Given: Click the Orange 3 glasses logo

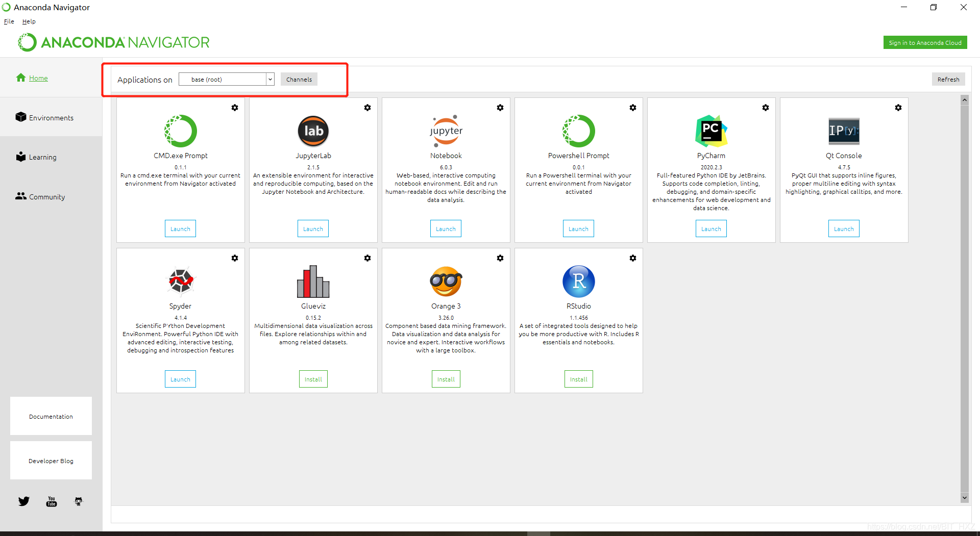Looking at the screenshot, I should tap(446, 281).
